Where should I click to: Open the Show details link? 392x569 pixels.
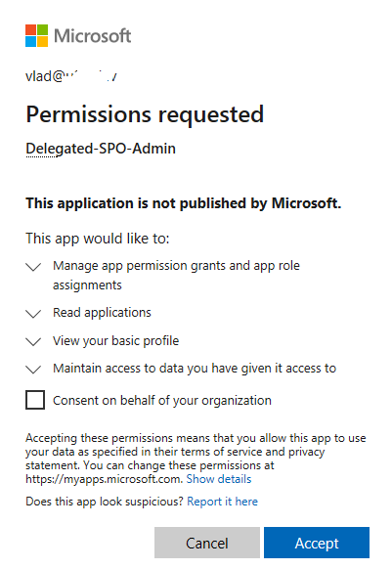point(219,479)
